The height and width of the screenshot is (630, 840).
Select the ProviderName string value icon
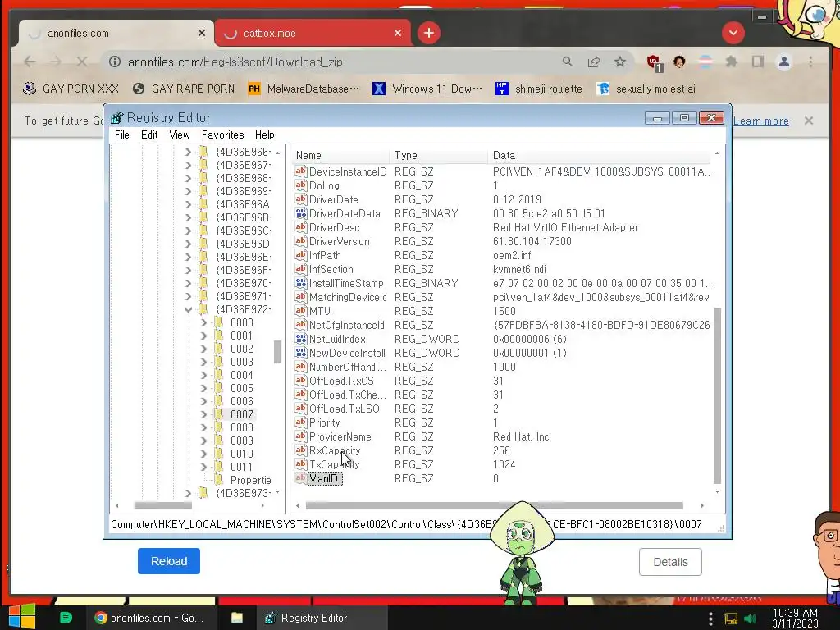tap(301, 436)
